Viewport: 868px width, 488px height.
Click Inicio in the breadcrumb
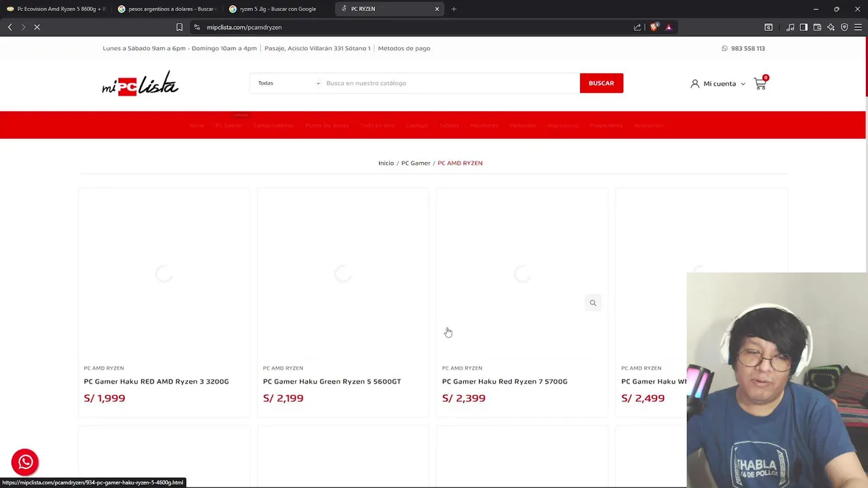click(x=386, y=163)
